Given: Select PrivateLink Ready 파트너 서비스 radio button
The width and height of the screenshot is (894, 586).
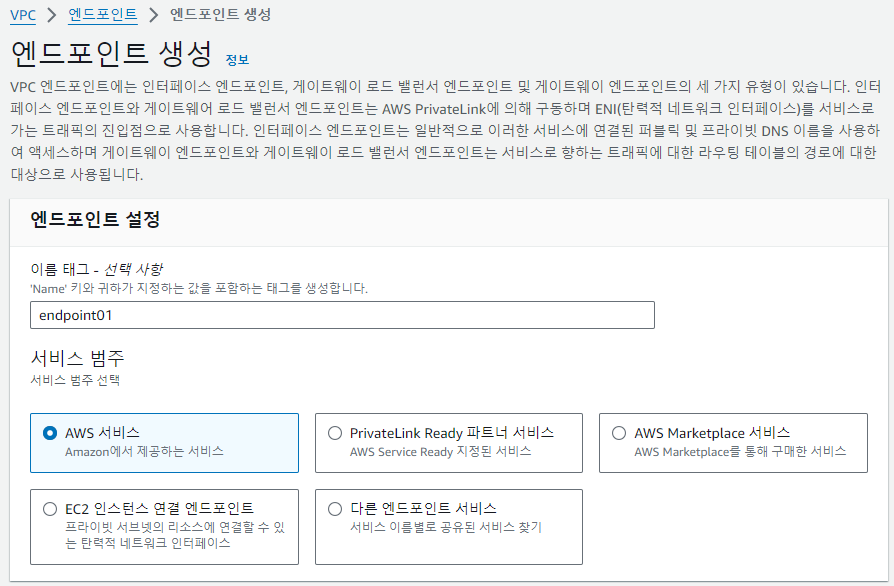Looking at the screenshot, I should click(335, 433).
